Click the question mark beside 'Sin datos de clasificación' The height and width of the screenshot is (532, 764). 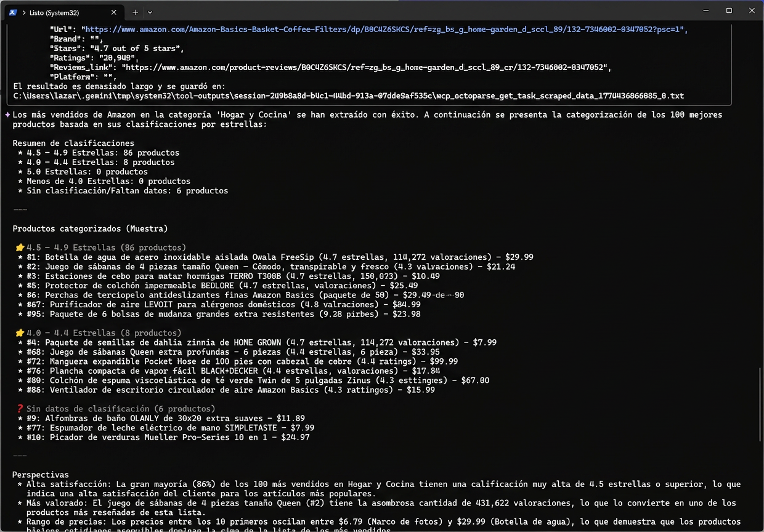point(20,409)
